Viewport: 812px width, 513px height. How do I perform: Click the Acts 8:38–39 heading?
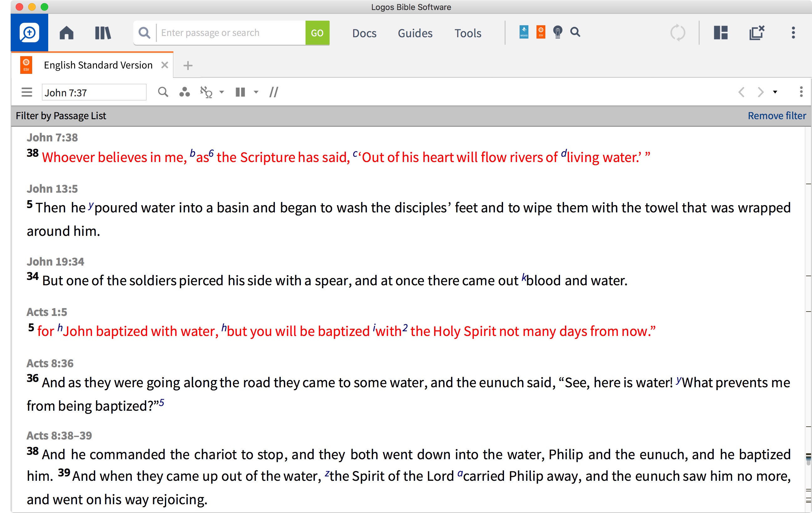click(x=59, y=435)
